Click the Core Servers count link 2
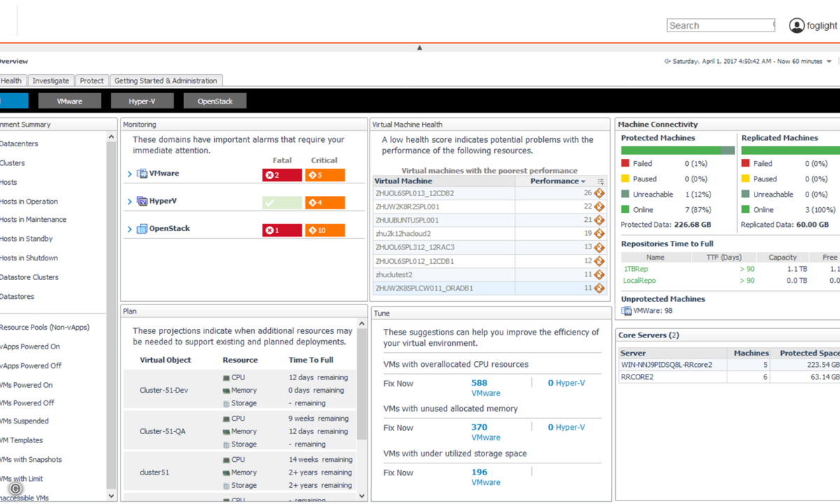Image resolution: width=840 pixels, height=504 pixels. 674,335
